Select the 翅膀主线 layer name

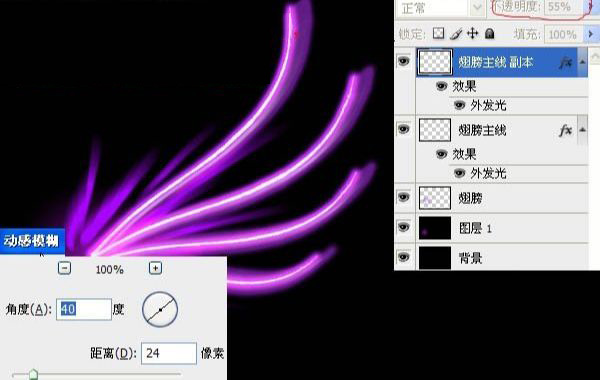(482, 130)
